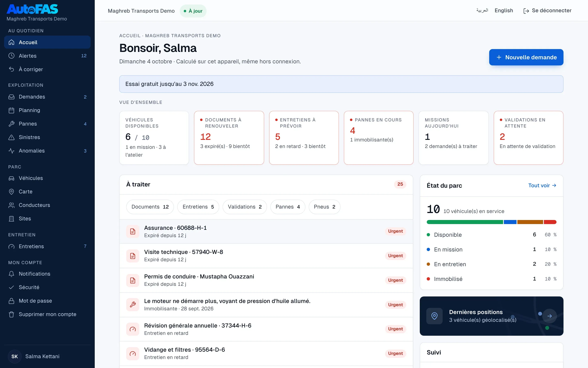Click the Nouvelle demande button

coord(526,57)
